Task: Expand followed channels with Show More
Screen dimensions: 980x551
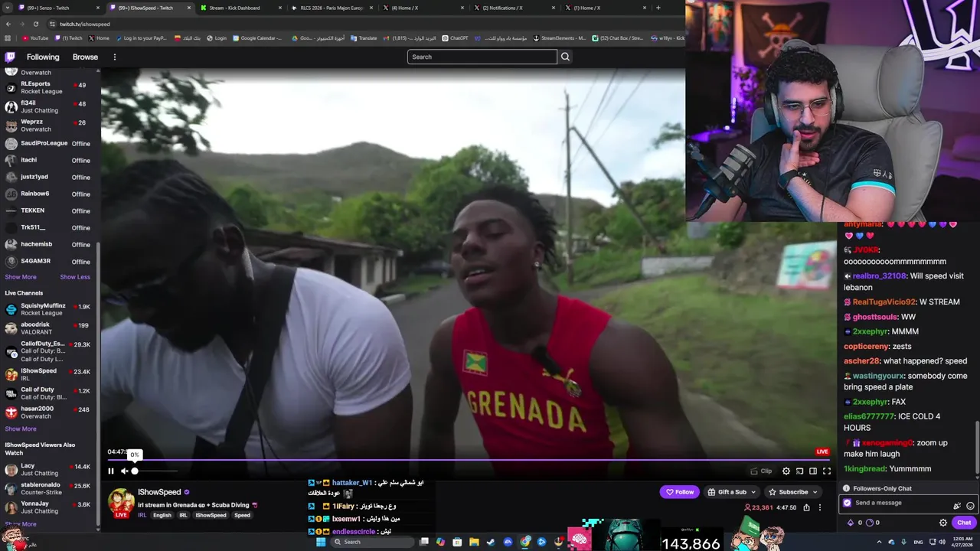Action: [21, 277]
